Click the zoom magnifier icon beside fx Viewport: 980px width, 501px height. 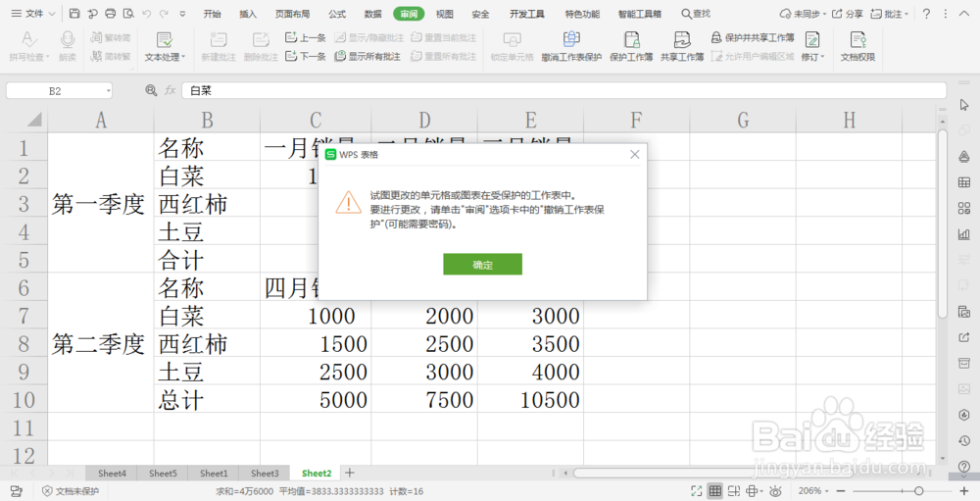coord(151,91)
